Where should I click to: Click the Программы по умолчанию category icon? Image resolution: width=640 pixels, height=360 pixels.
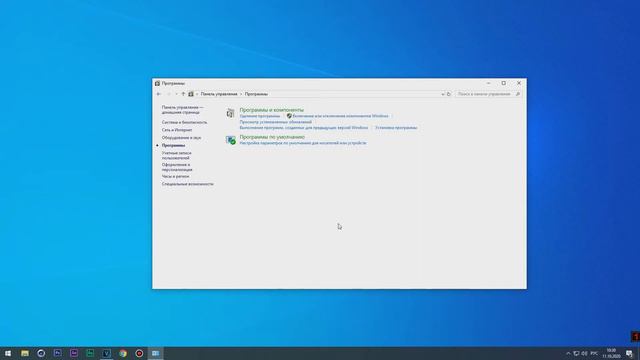[x=231, y=140]
